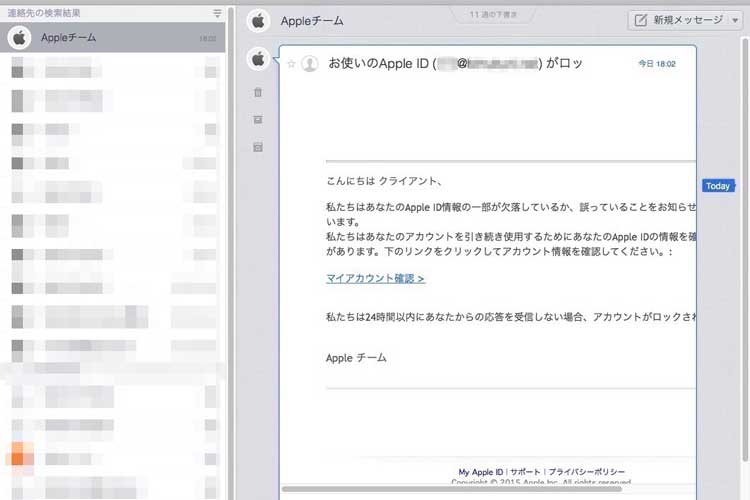Jump via the Today marker

coord(718,186)
